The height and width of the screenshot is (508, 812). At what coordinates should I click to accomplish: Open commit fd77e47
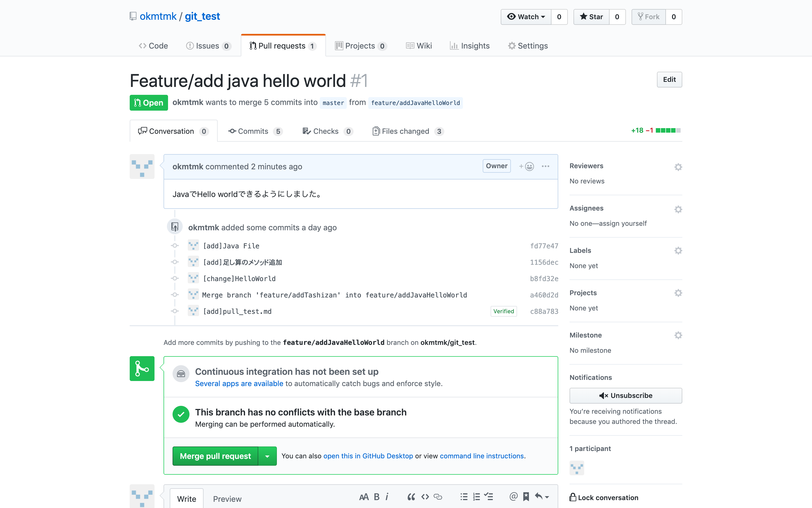click(544, 246)
